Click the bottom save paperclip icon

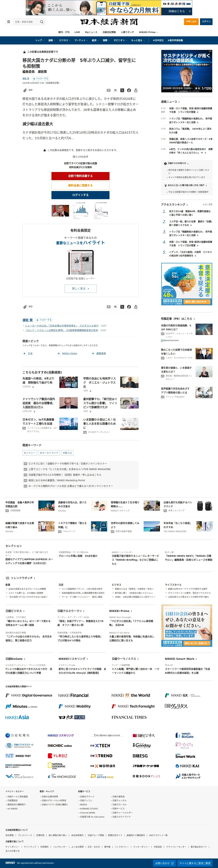(x=25, y=307)
